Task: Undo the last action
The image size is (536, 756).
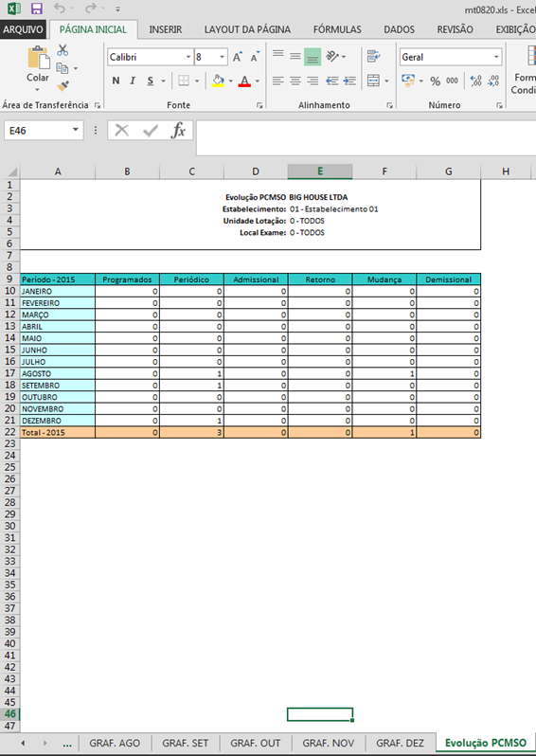Action: (60, 9)
